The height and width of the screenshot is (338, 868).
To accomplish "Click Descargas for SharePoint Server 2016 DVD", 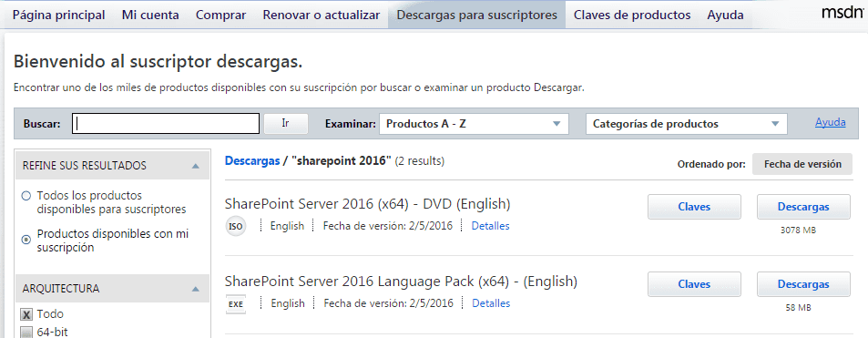I will (803, 207).
